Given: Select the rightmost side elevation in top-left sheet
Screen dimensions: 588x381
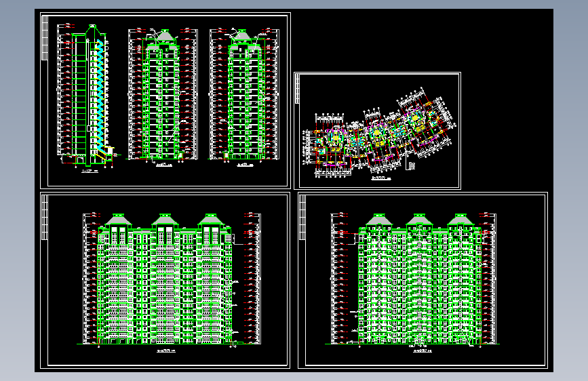Looking at the screenshot, I should tap(245, 96).
